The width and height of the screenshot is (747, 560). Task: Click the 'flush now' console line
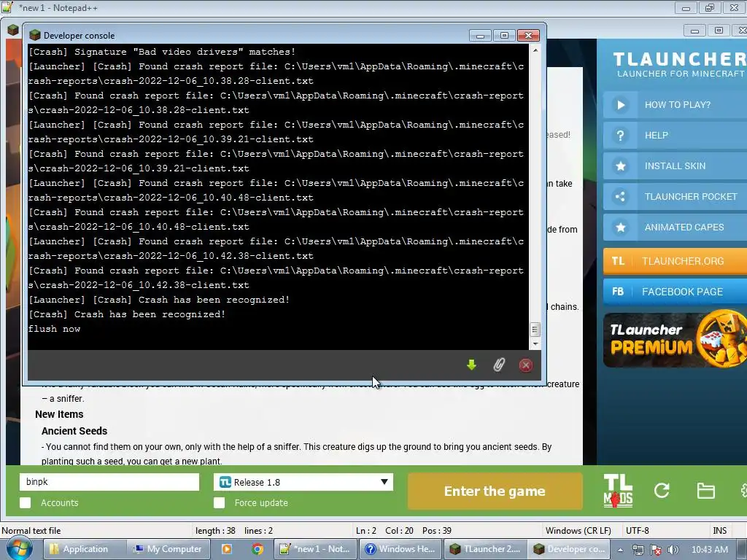tap(54, 329)
